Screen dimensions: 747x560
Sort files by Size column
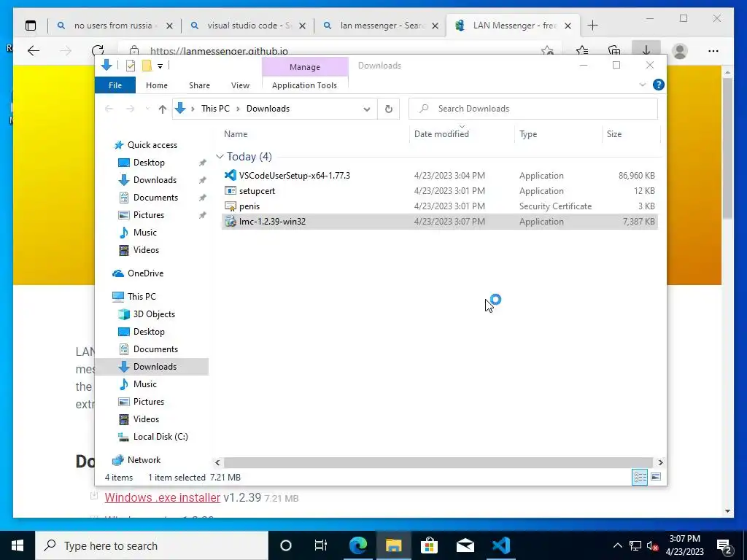click(x=631, y=134)
